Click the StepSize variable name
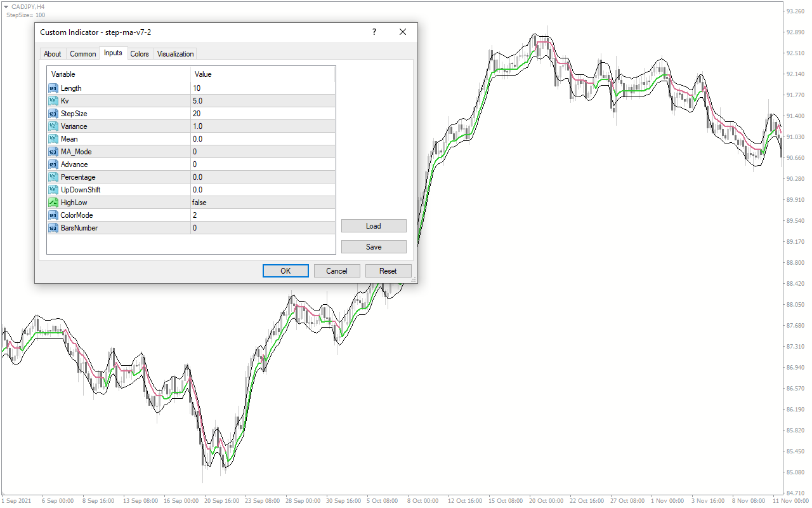Image resolution: width=812 pixels, height=508 pixels. tap(74, 114)
